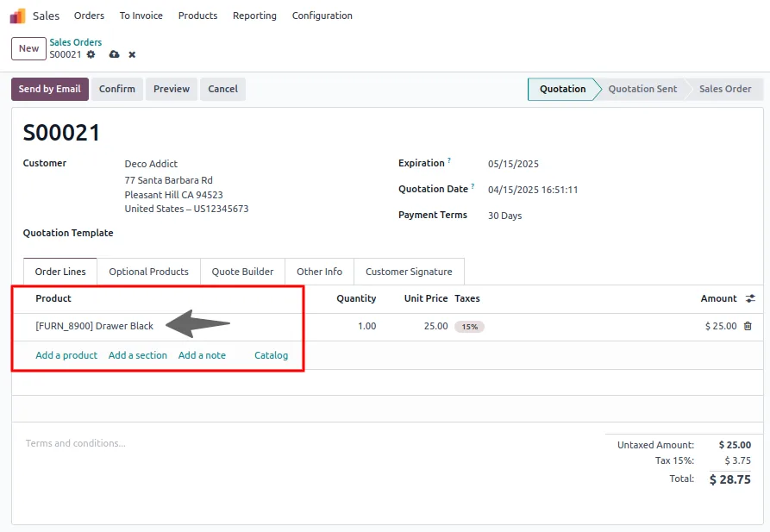Screen dimensions: 770x532
Task: Select the Sales Order status stage
Action: pos(725,89)
